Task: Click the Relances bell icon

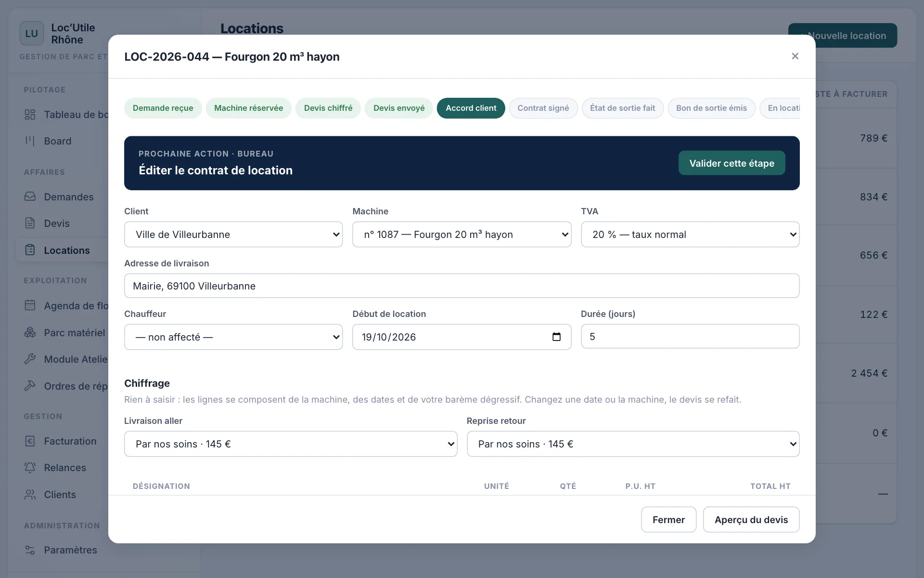Action: coord(30,467)
